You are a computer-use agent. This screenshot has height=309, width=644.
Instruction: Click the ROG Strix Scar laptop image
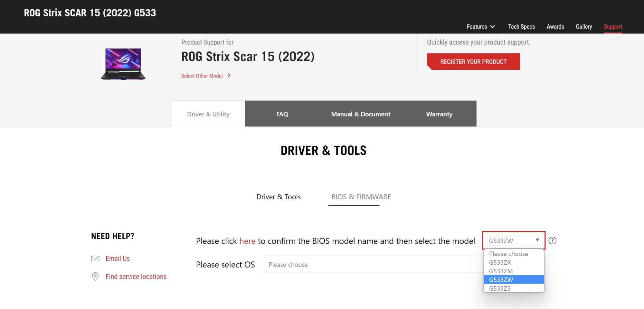point(123,64)
